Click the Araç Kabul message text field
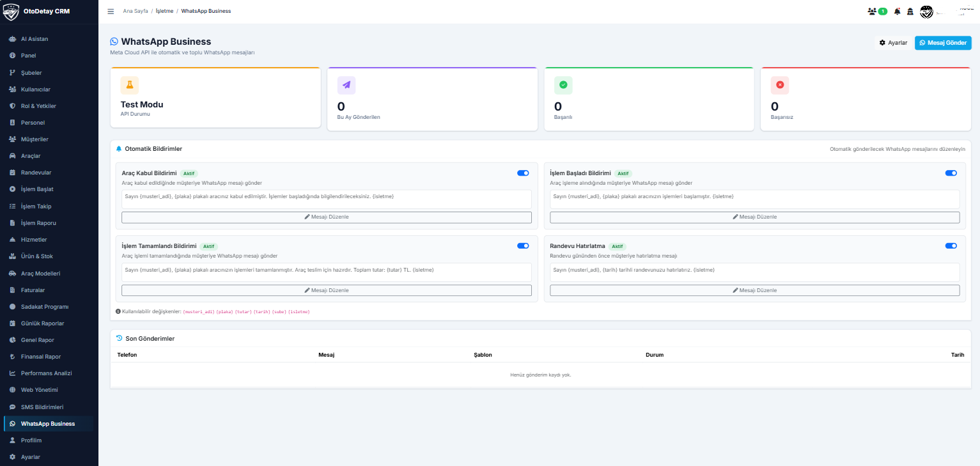Viewport: 980px width, 466px height. (327, 199)
